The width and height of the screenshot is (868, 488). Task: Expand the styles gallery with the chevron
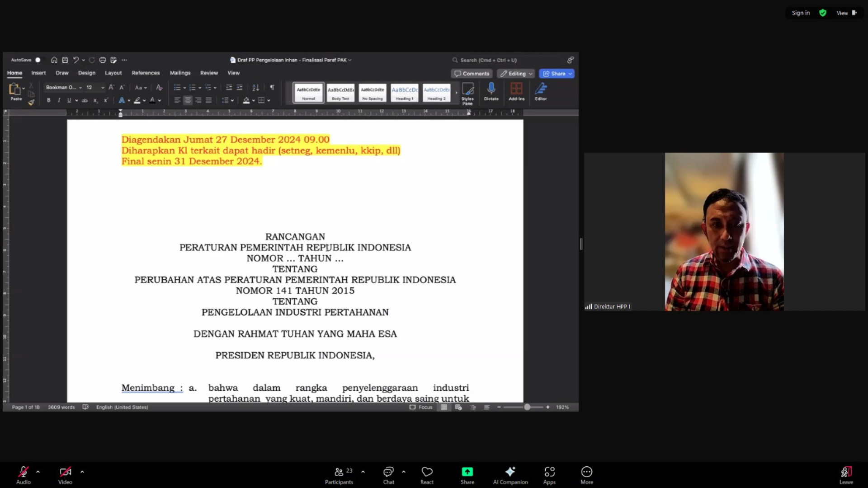[x=456, y=93]
